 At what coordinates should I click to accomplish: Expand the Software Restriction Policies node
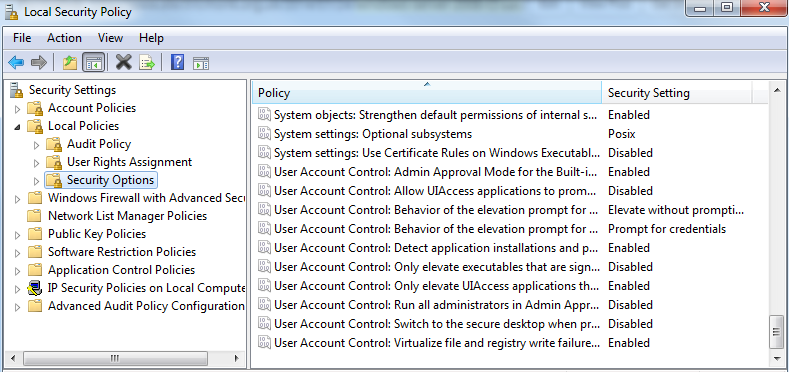tap(18, 253)
